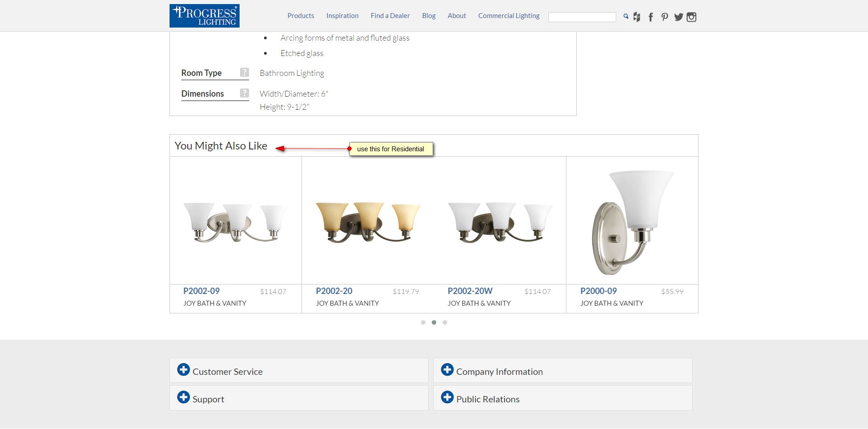The image size is (868, 429).
Task: Open product link P2002-20W
Action: 470,291
